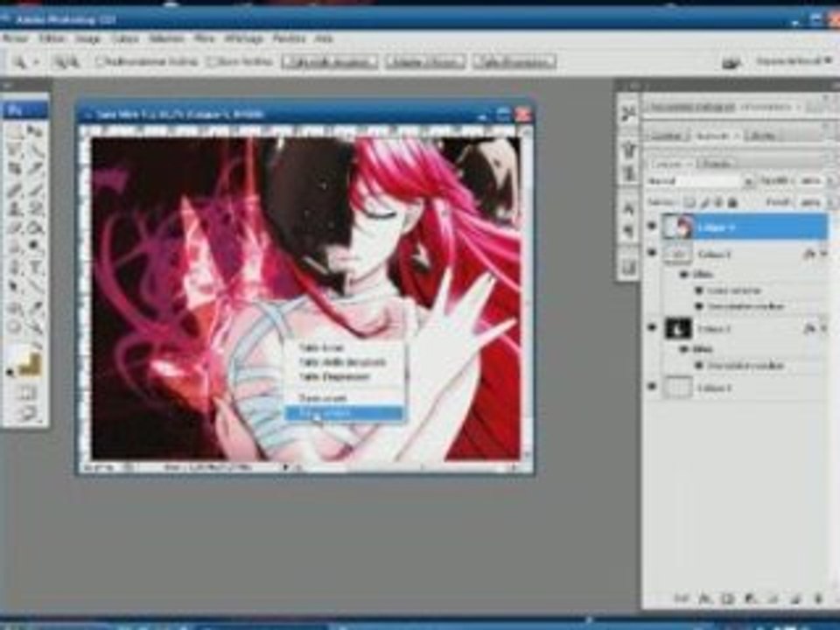Collapse effects arrow on Calque 3

[824, 254]
